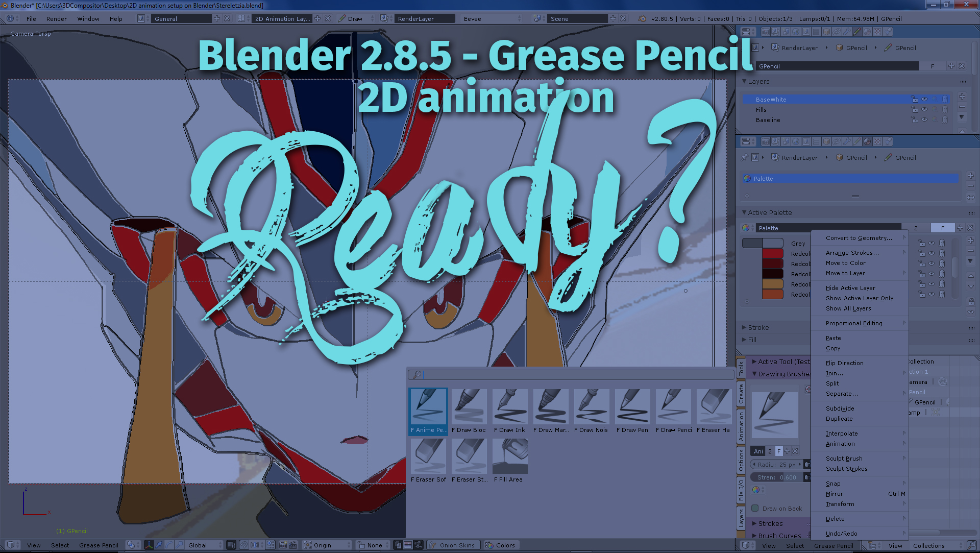This screenshot has height=553, width=980.
Task: Expand the Fill properties panel
Action: [x=752, y=339]
